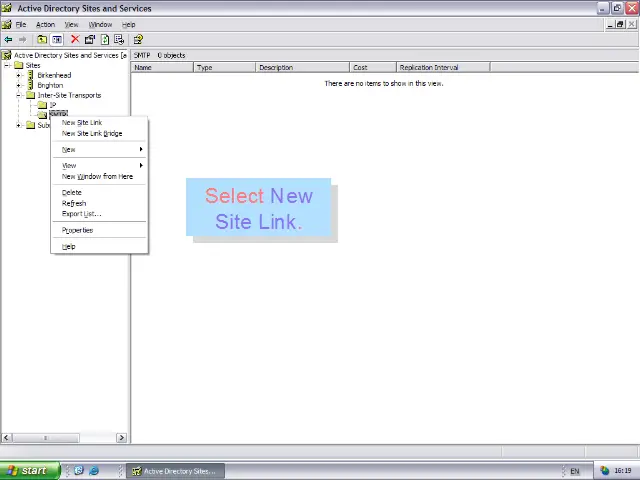Click the tree pane scroll right arrow

click(x=121, y=438)
